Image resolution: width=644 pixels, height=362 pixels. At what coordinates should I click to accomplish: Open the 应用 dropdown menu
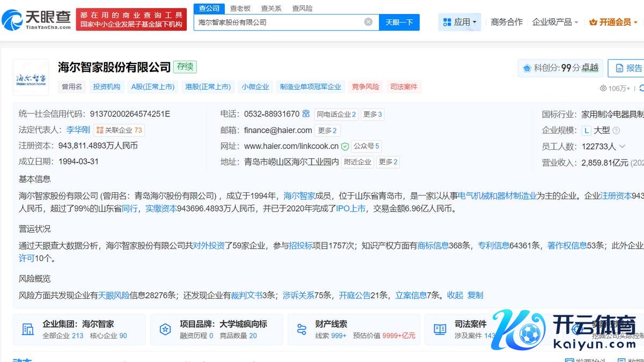(x=460, y=22)
